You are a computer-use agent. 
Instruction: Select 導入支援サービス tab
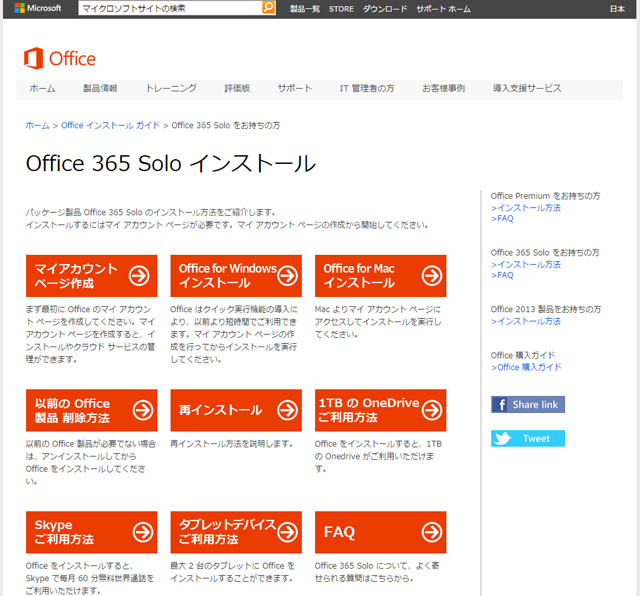(x=527, y=88)
